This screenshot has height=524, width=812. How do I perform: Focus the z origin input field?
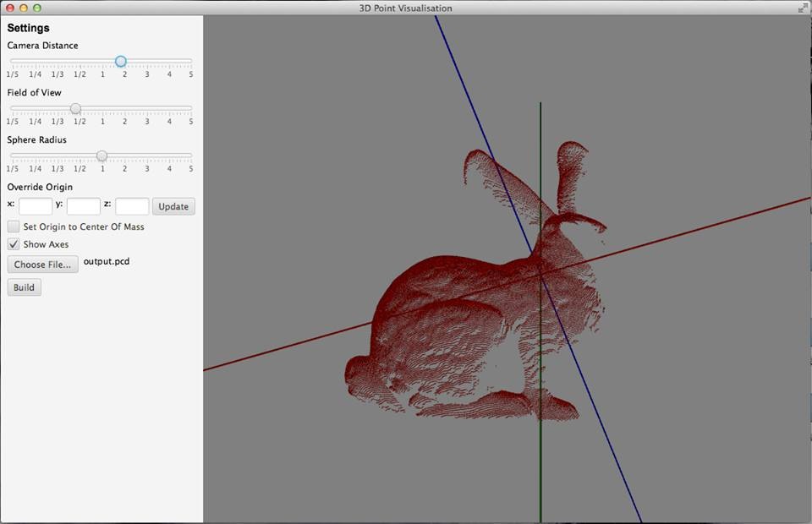[132, 206]
